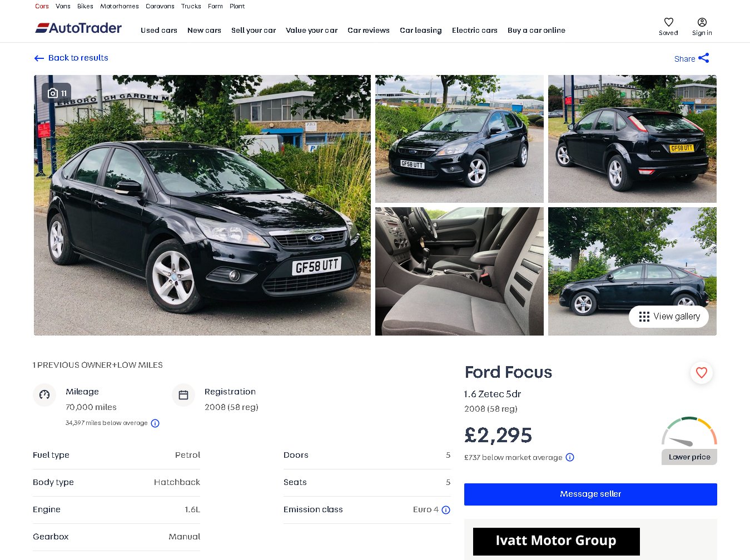Click the Back to results arrow
Viewport: 750px width, 560px height.
coord(39,58)
